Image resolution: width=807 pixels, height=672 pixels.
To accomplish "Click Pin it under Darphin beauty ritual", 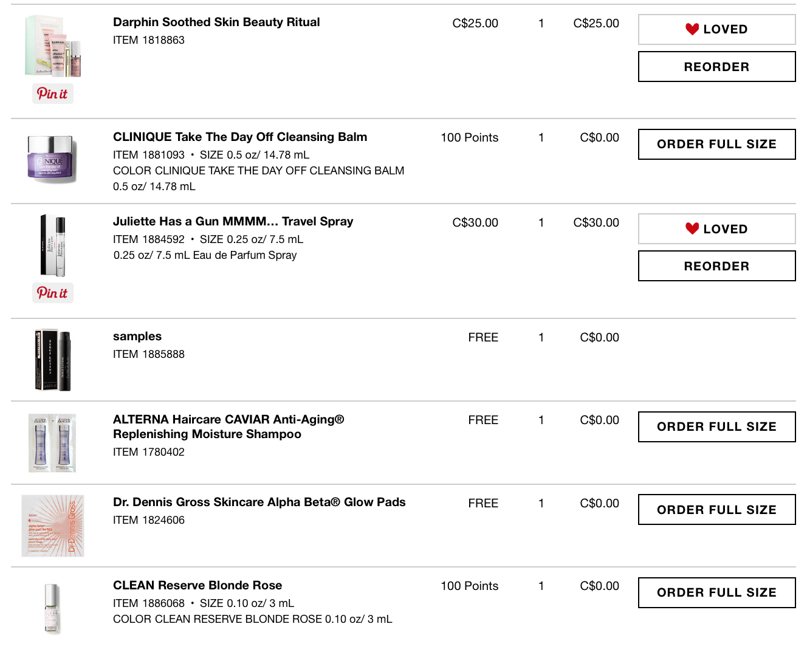I will tap(52, 94).
